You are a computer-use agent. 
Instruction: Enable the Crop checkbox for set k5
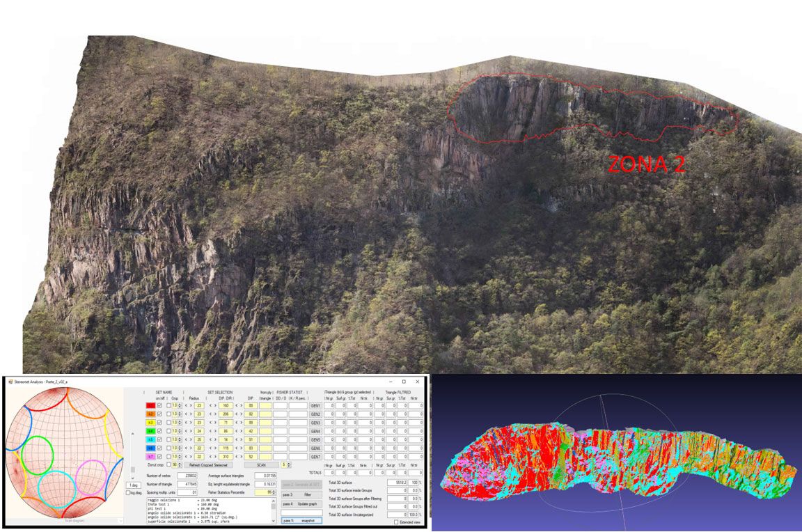point(168,439)
